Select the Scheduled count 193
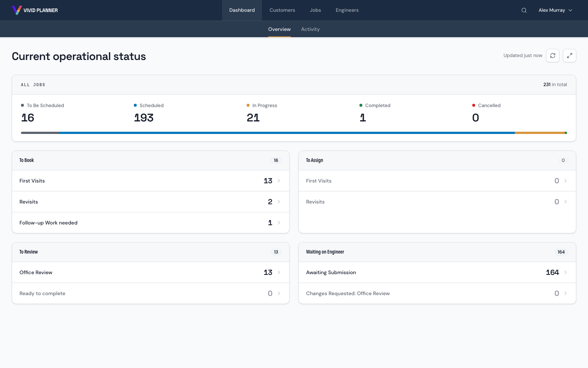Image resolution: width=588 pixels, height=368 pixels. click(x=144, y=118)
